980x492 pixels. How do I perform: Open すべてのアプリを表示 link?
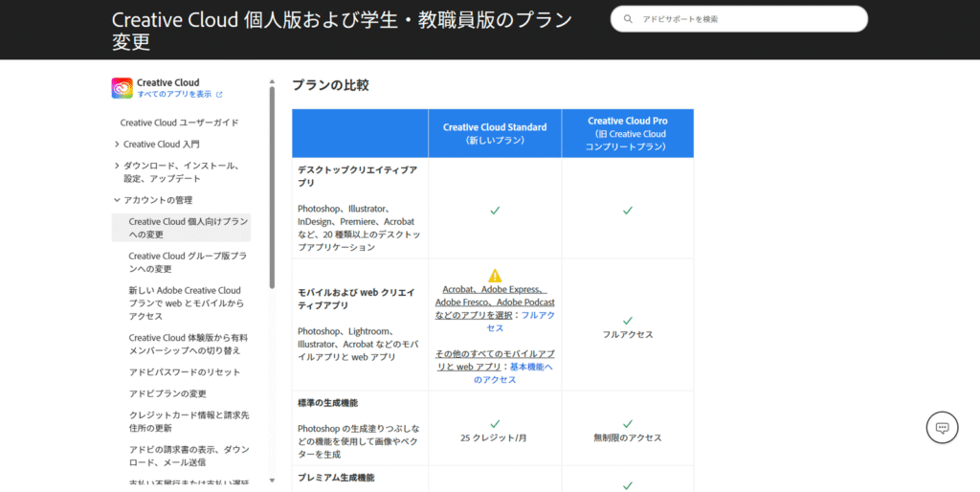click(x=174, y=95)
